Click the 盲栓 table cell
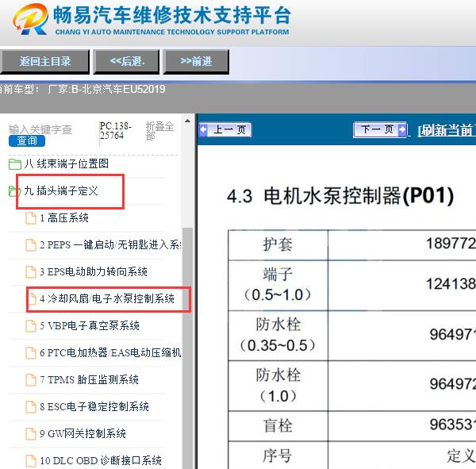The height and width of the screenshot is (469, 476). coord(278,426)
